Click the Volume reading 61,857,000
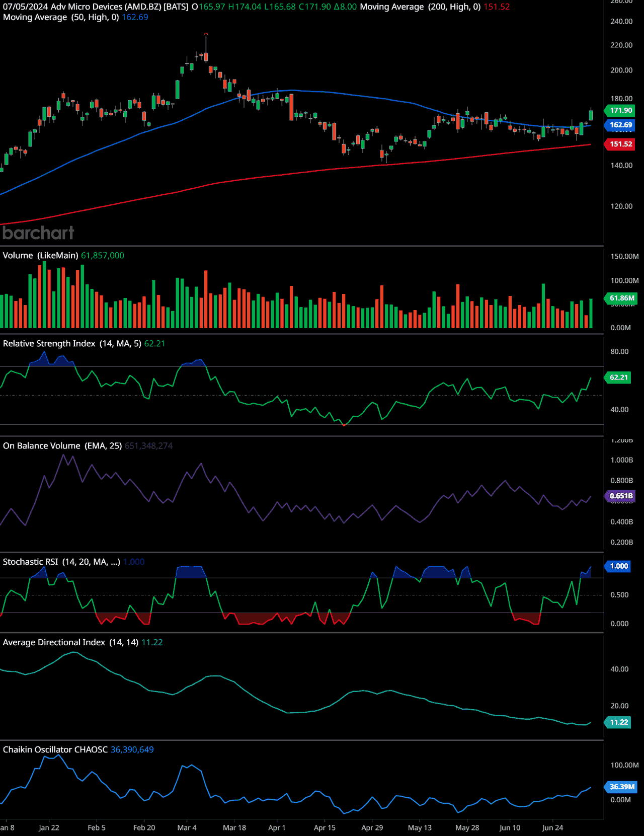The image size is (644, 836). [x=103, y=256]
